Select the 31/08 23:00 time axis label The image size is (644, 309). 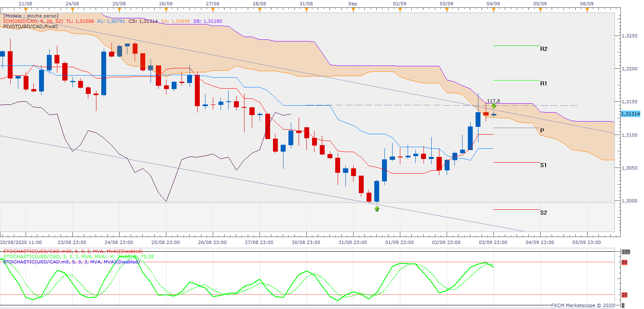pos(353,242)
